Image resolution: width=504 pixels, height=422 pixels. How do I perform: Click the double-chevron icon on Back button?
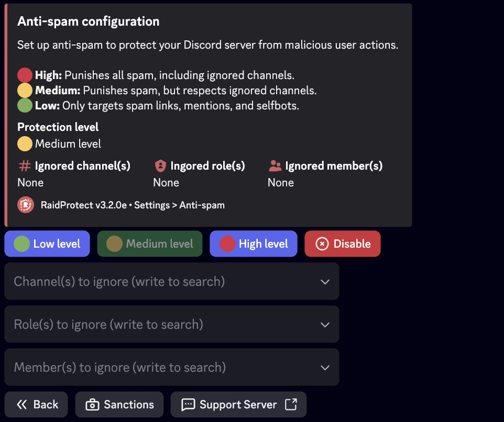(21, 404)
